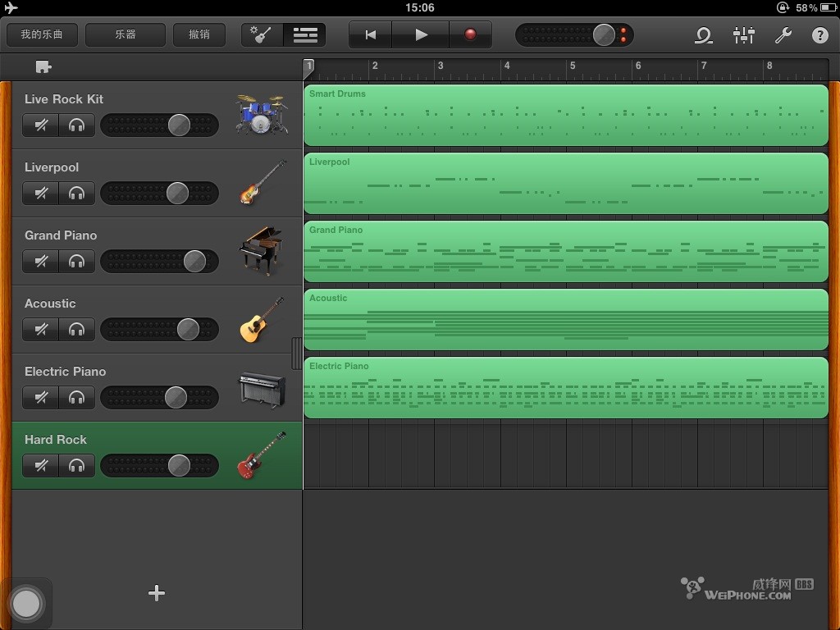Start playback with the play button
The image size is (840, 630).
pyautogui.click(x=421, y=35)
